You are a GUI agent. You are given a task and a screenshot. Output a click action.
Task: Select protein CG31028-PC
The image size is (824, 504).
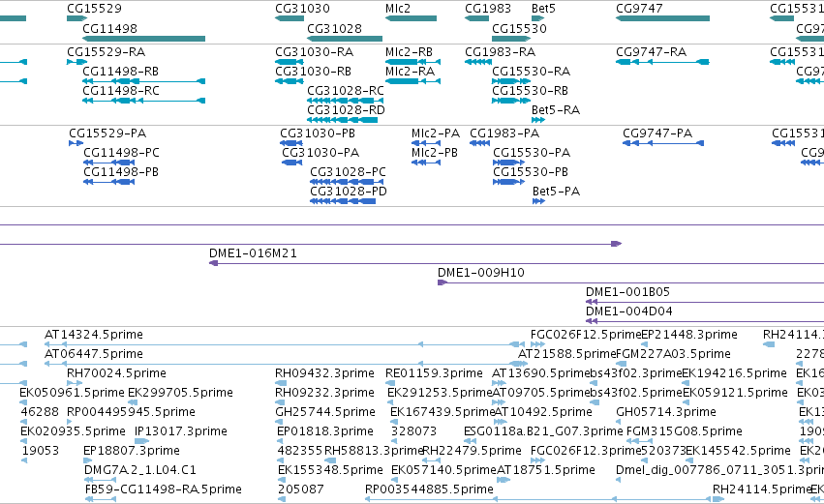coord(348,172)
